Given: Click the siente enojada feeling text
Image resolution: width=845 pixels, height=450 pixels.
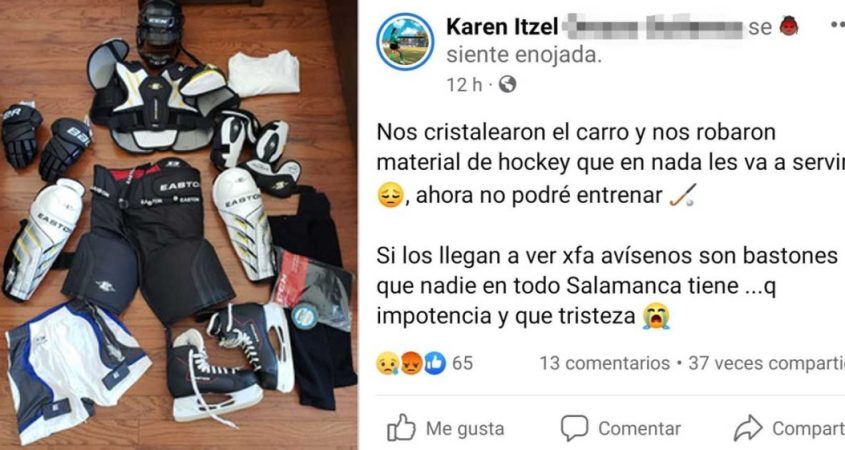Looking at the screenshot, I should click(524, 55).
